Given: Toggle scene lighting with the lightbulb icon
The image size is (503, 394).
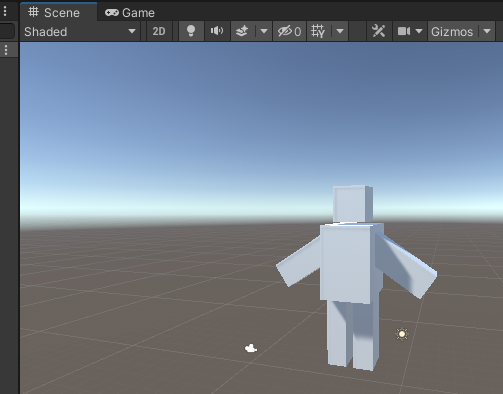Looking at the screenshot, I should pos(191,31).
